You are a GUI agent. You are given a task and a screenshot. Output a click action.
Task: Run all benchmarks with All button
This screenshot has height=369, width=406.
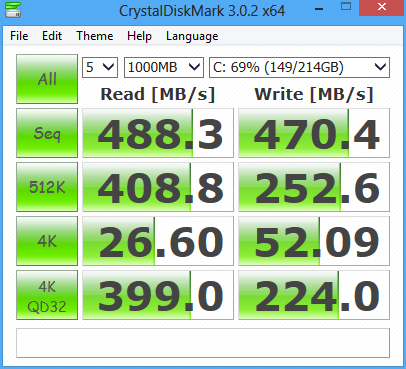[47, 79]
